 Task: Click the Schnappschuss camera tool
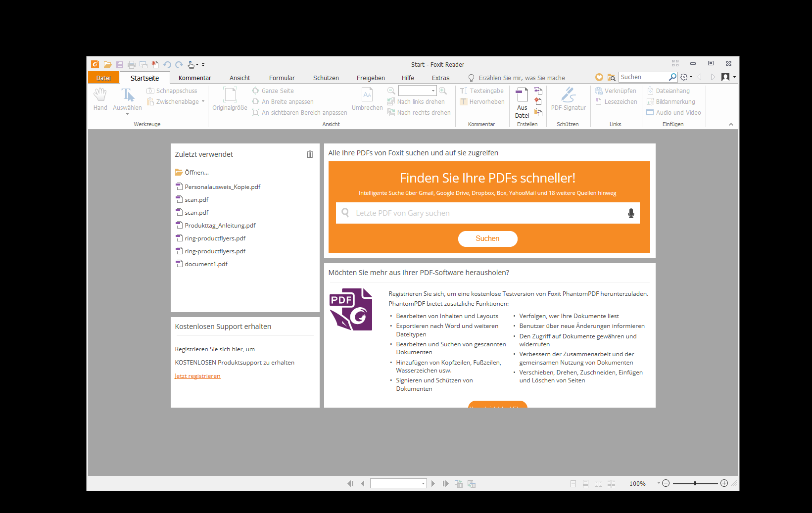172,91
